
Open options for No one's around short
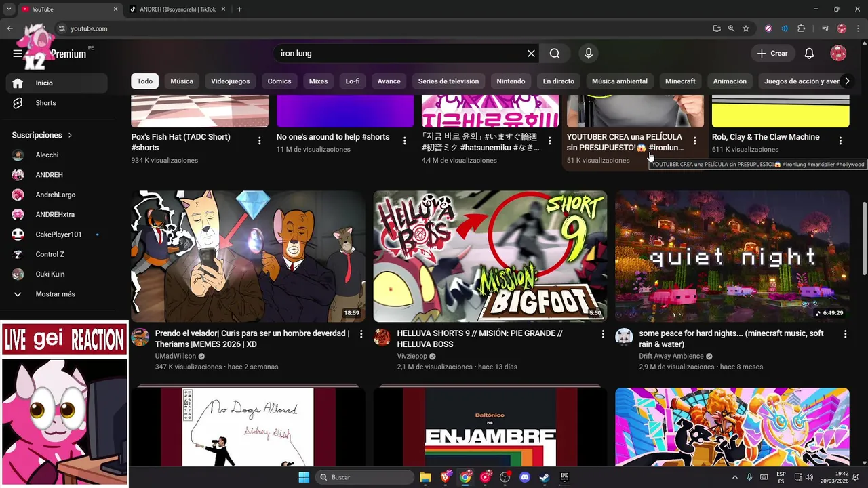(404, 141)
